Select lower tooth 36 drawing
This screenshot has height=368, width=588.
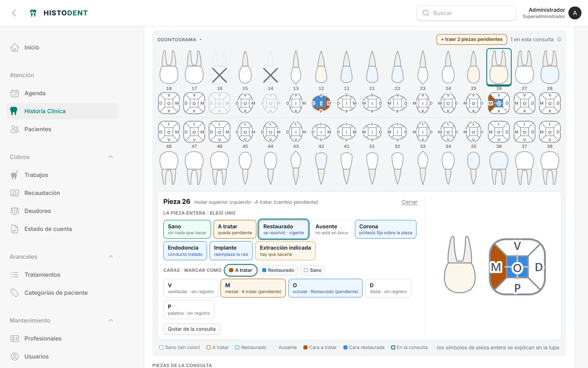point(499,168)
